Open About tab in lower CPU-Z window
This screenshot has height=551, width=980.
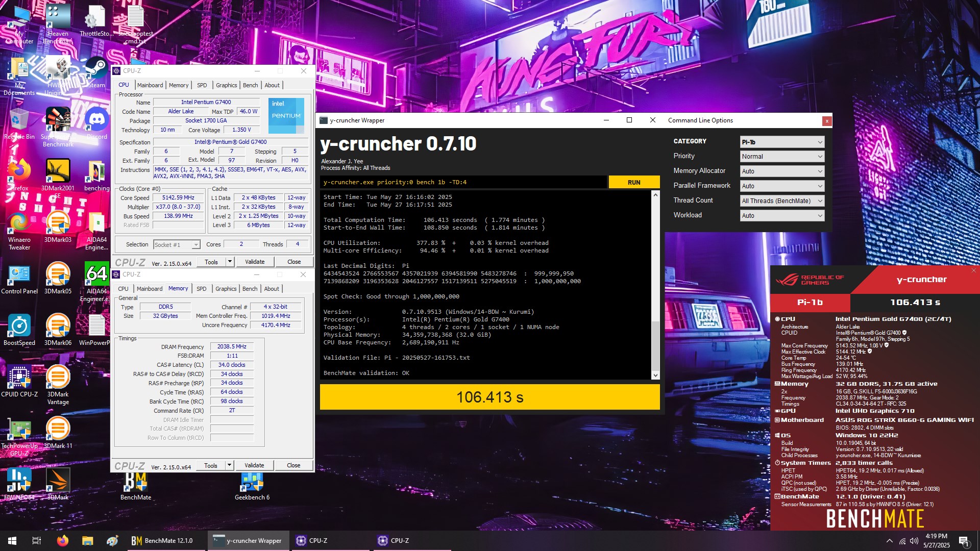click(x=272, y=289)
